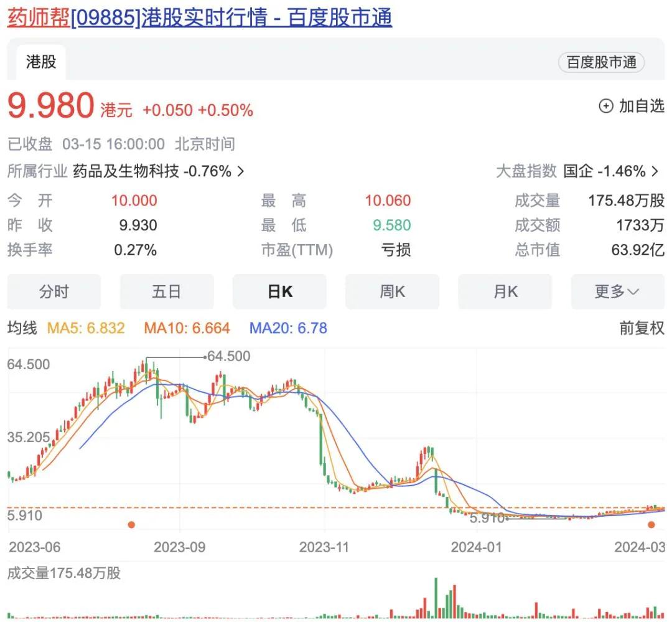Click the 5.910 low price annotation on chart
The image size is (672, 622).
pos(487,518)
